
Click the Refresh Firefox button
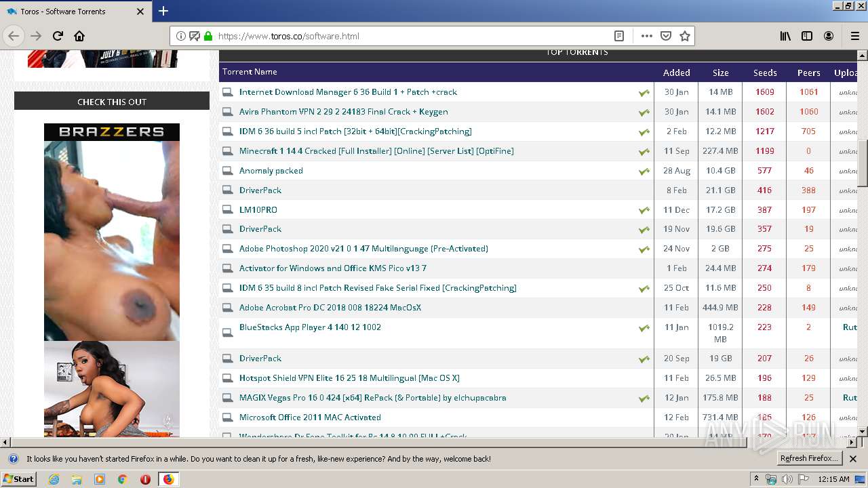click(809, 459)
